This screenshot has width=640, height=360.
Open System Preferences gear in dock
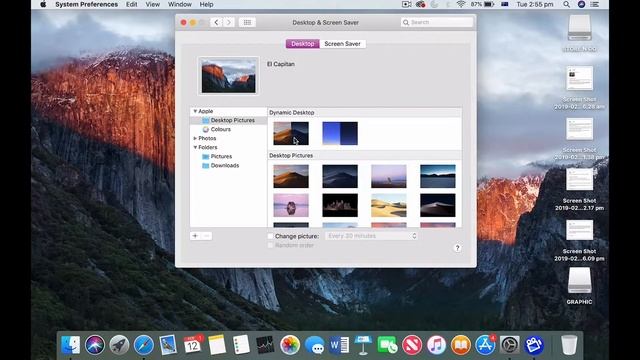pyautogui.click(x=509, y=345)
